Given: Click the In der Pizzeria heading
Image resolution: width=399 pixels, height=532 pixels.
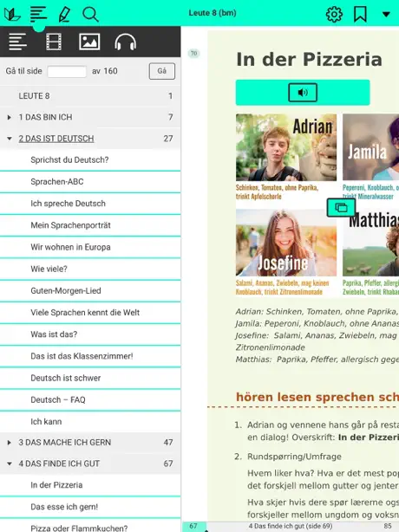Looking at the screenshot, I should click(x=309, y=60).
